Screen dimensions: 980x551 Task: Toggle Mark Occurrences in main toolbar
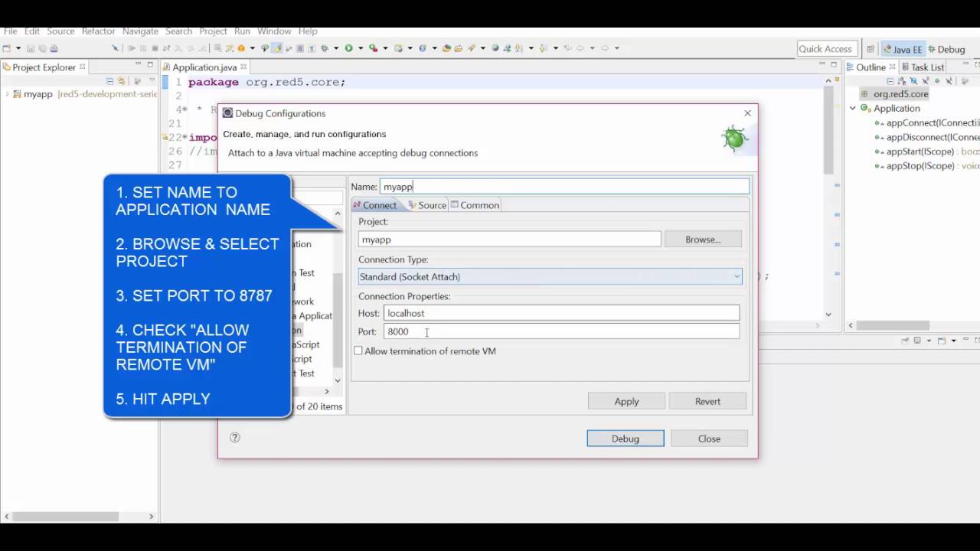click(276, 47)
